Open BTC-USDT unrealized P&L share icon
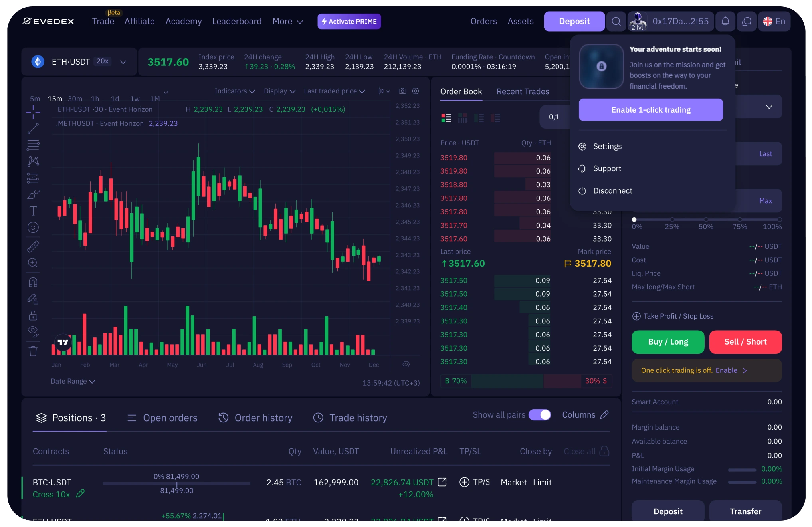Image resolution: width=812 pixels, height=527 pixels. [x=442, y=482]
